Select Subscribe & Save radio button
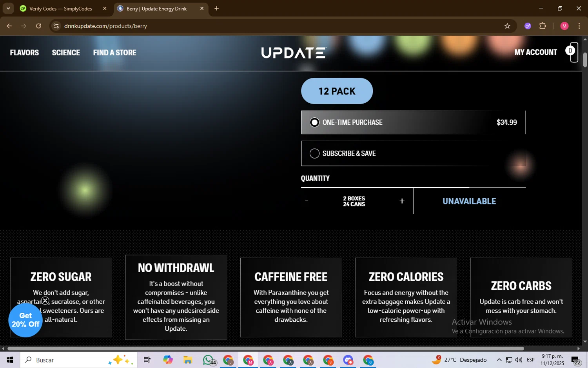 [x=314, y=153]
